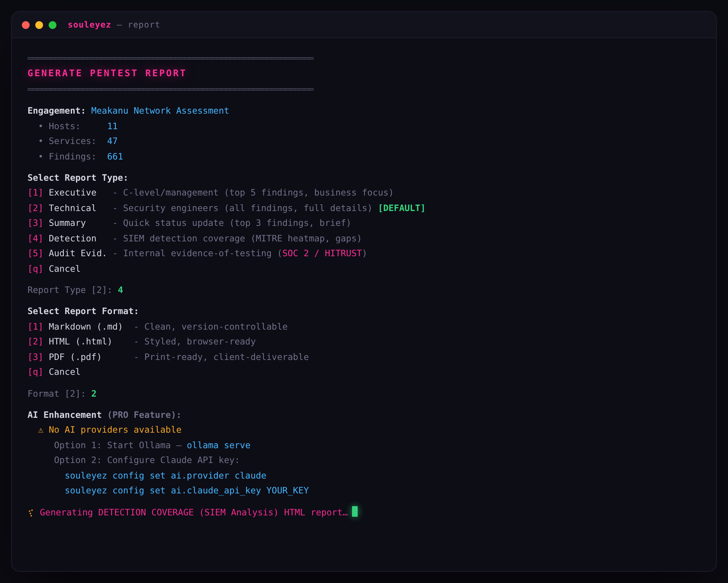The image size is (728, 583).
Task: Click 'Styled, browser-ready' description
Action: 200,342
